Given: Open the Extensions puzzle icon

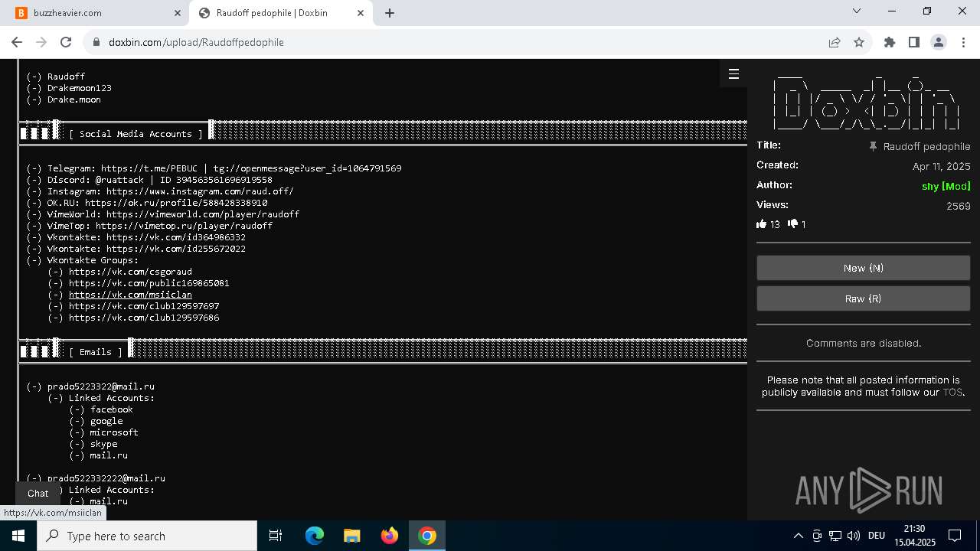Looking at the screenshot, I should click(889, 42).
